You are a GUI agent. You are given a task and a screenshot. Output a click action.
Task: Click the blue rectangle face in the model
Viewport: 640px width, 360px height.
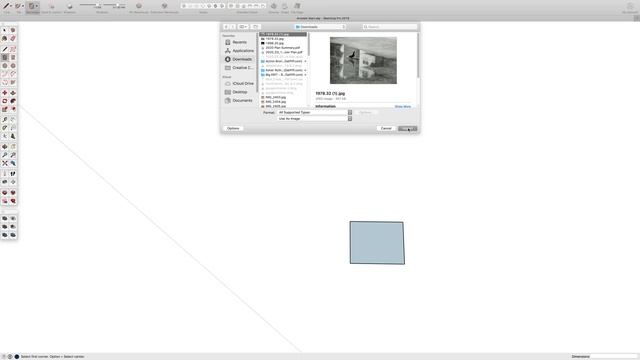coord(377,242)
